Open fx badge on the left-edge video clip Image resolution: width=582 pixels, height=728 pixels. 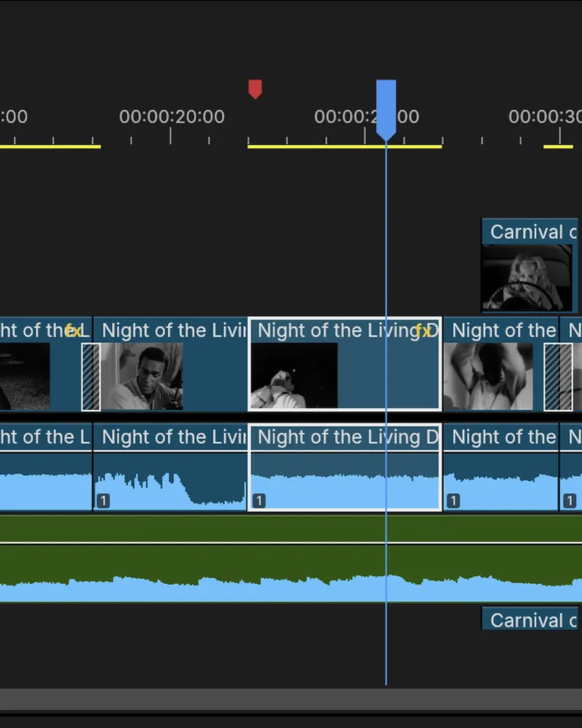[73, 331]
